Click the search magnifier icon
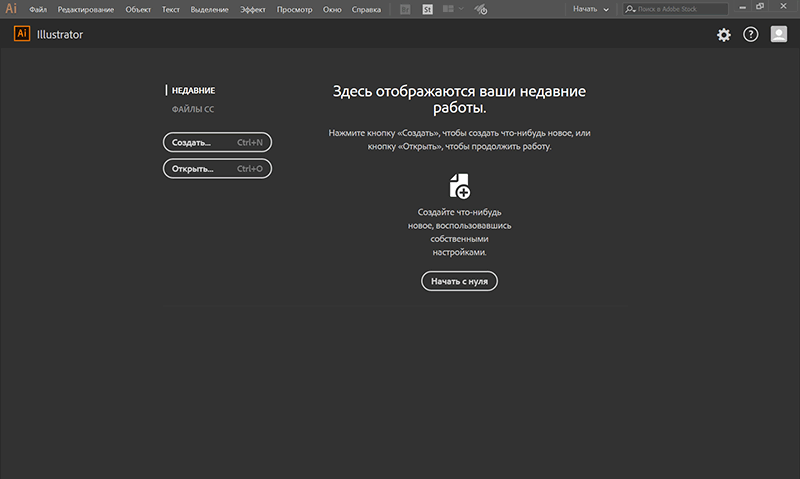Screen dimensions: 800x479 (630, 9)
